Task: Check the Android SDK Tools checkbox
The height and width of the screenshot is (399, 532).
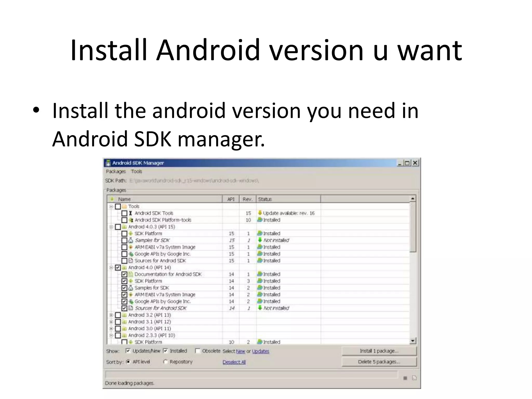Action: pos(124,213)
